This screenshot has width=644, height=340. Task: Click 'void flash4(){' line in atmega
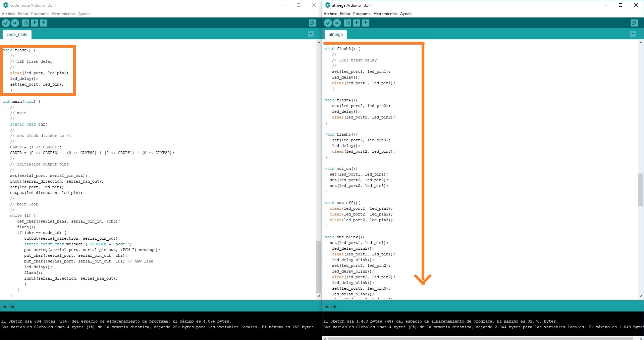(341, 100)
